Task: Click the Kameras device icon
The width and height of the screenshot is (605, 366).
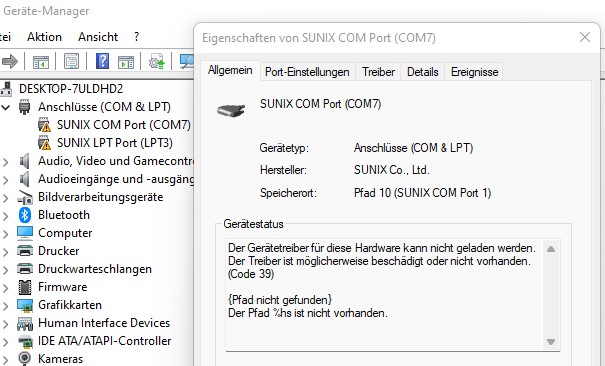Action: pos(25,358)
